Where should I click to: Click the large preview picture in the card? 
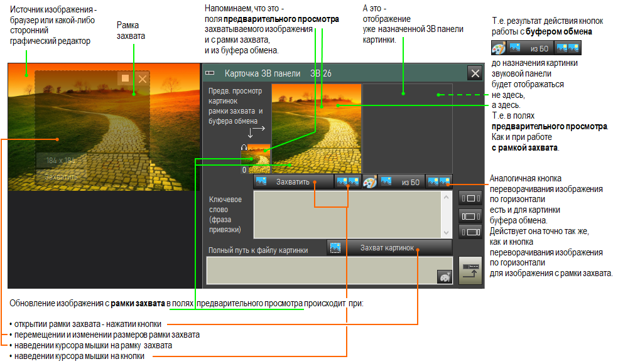pos(317,129)
